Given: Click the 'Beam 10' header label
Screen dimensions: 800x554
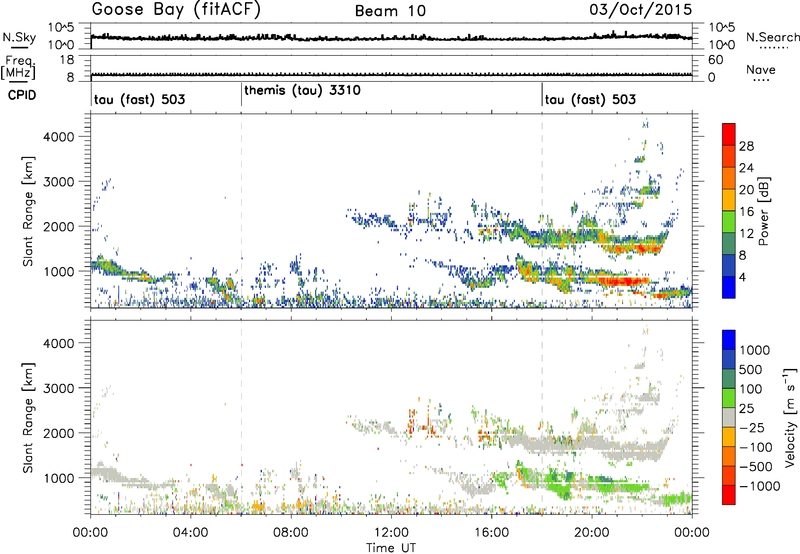Looking at the screenshot, I should click(390, 11).
